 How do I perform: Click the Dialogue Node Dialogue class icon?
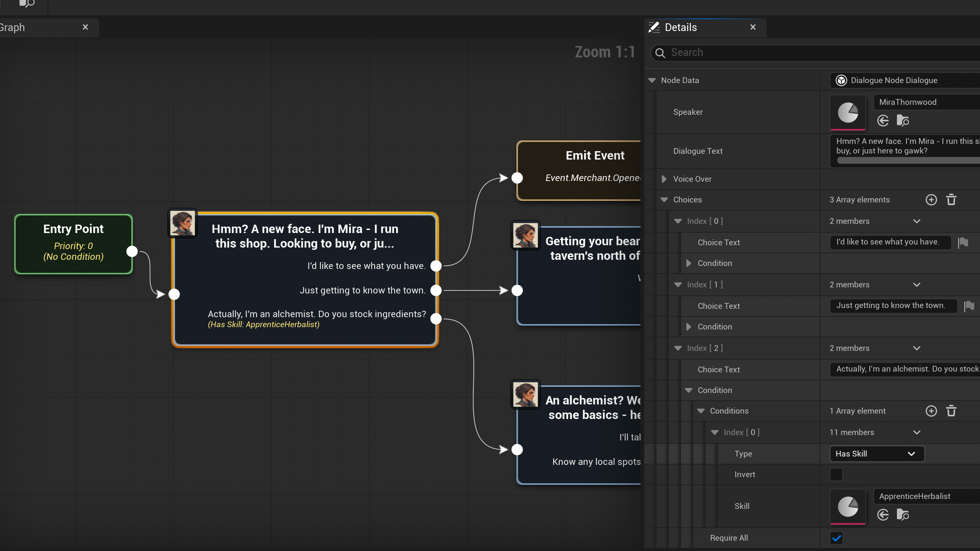(x=841, y=80)
